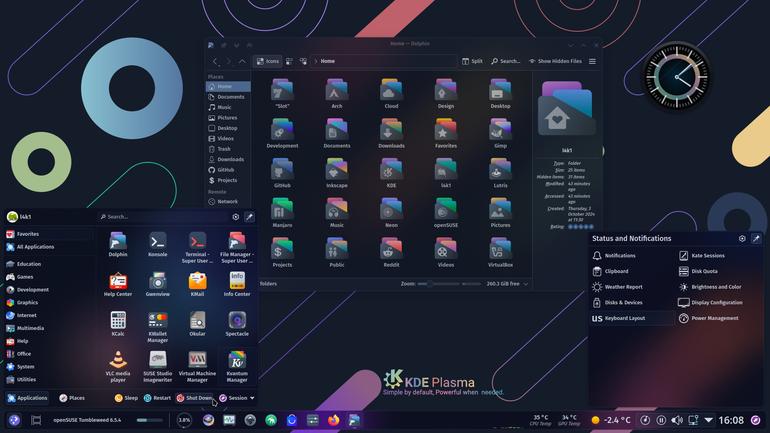The image size is (770, 433).
Task: Open the weather widget showing -2.4 °C
Action: (x=610, y=420)
